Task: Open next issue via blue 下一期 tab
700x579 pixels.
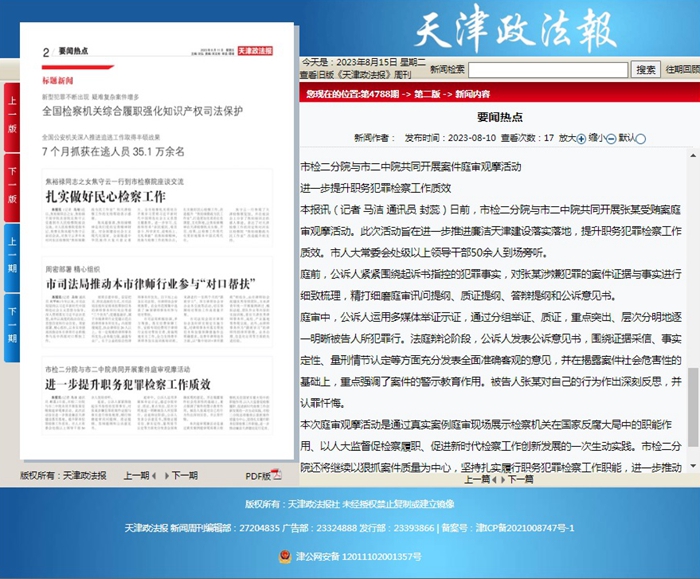Action: point(12,328)
